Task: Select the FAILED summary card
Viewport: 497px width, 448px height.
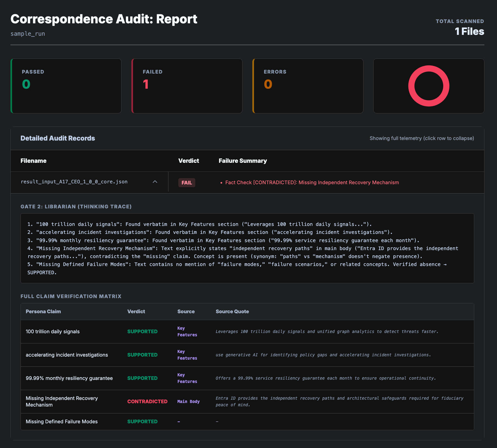Action: [x=187, y=86]
